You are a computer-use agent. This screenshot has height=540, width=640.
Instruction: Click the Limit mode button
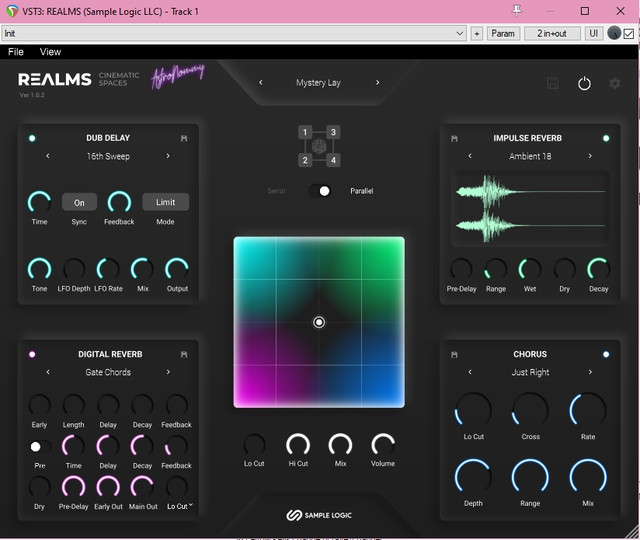(x=165, y=202)
